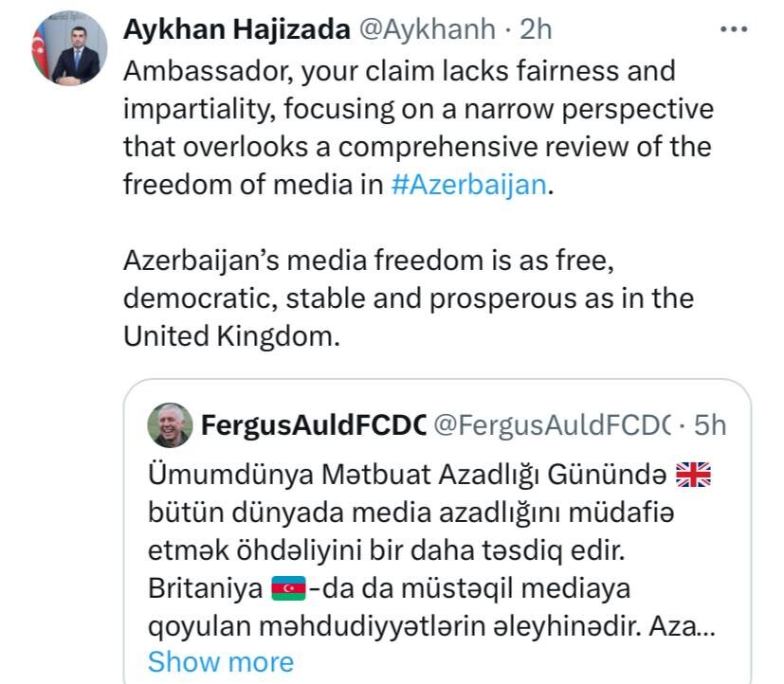Click the paragraph about United Kingdom media freedom
This screenshot has height=684, width=784.
[x=409, y=298]
